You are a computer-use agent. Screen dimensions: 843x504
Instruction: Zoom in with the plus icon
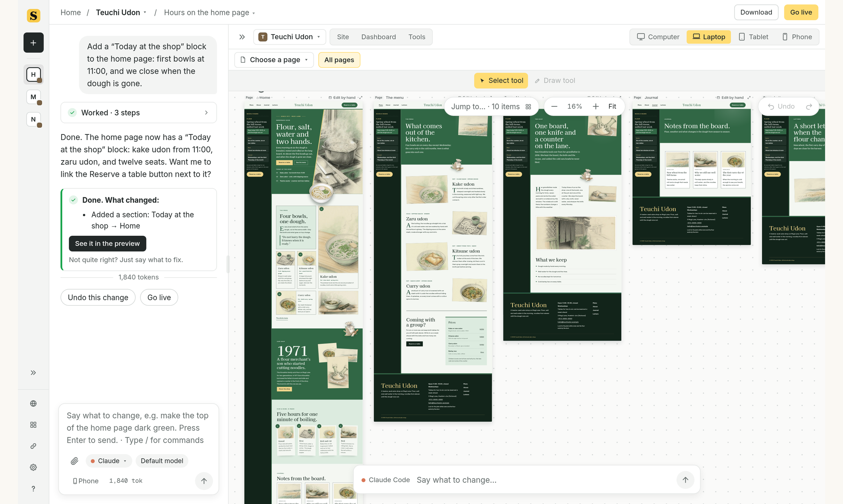[595, 106]
